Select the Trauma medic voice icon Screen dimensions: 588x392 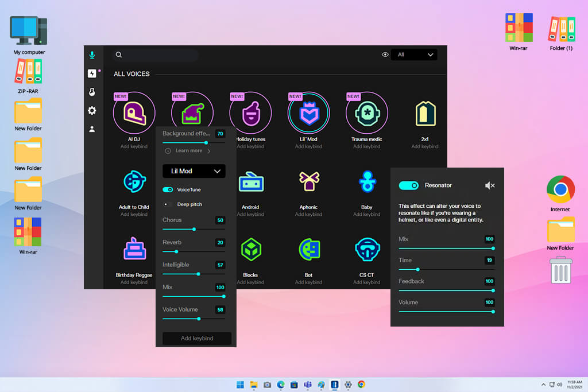[367, 113]
